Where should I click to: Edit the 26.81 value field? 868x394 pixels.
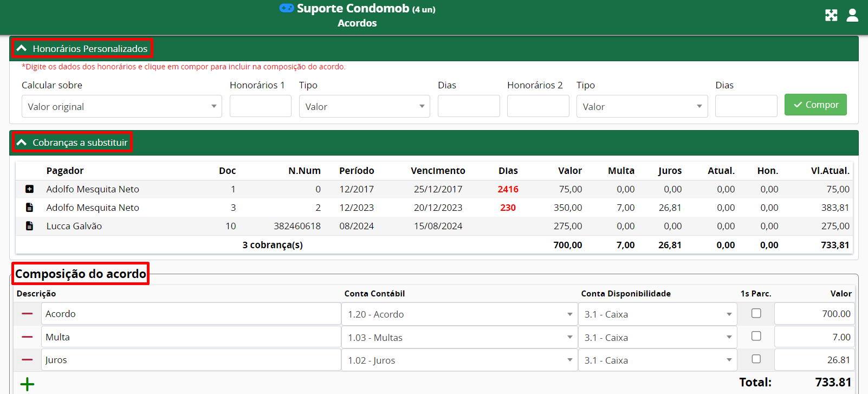tap(814, 360)
